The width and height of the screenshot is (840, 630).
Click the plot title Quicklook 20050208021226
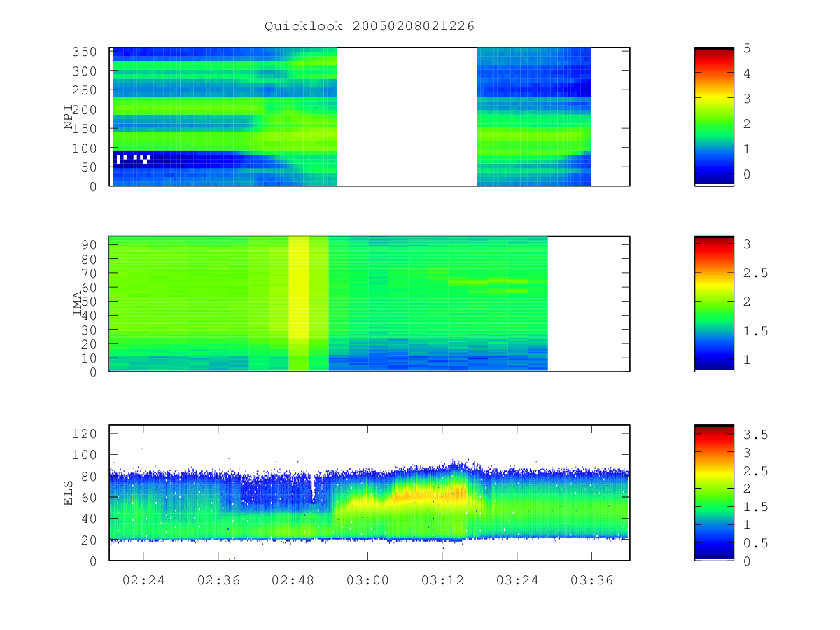370,27
